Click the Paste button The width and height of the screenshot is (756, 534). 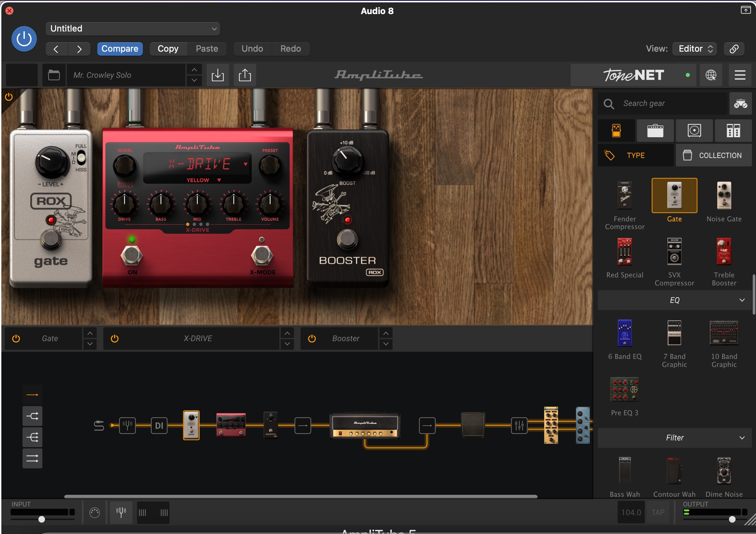pyautogui.click(x=207, y=49)
